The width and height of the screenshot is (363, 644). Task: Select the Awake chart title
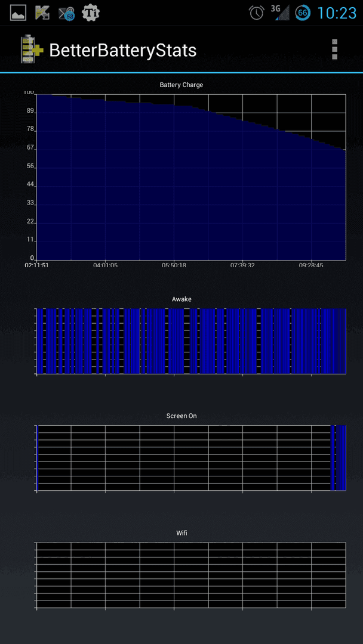click(x=181, y=299)
